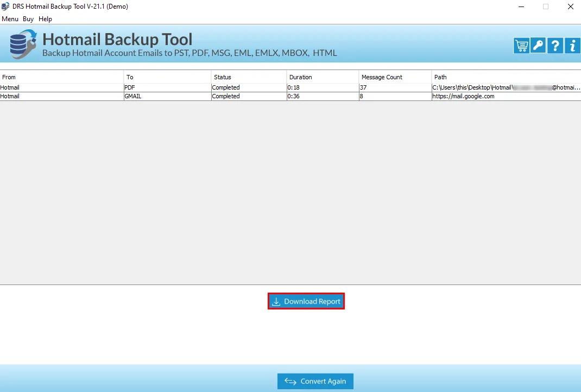Open the Buy menu

[28, 19]
